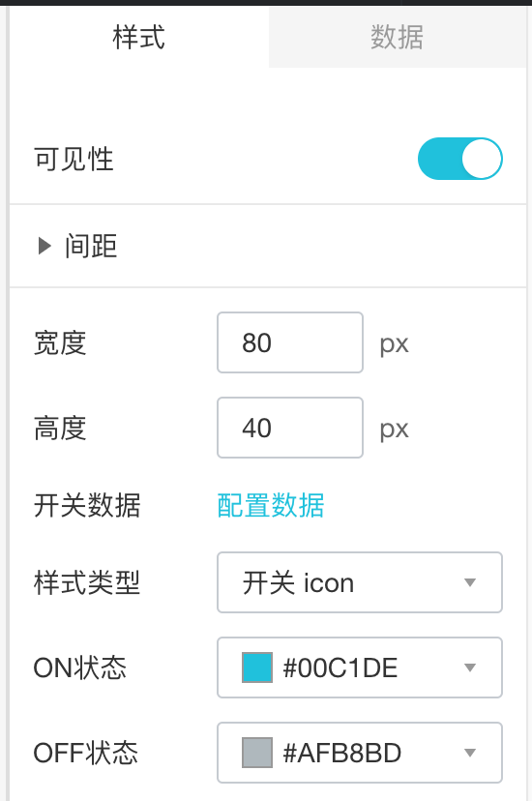The width and height of the screenshot is (532, 801).
Task: Click the 开关数据 label
Action: coord(87,505)
